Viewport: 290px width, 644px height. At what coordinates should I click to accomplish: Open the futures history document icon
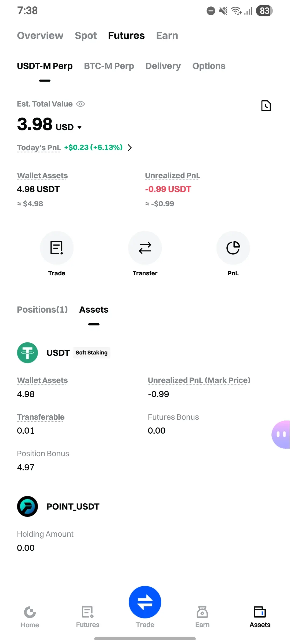(x=266, y=106)
